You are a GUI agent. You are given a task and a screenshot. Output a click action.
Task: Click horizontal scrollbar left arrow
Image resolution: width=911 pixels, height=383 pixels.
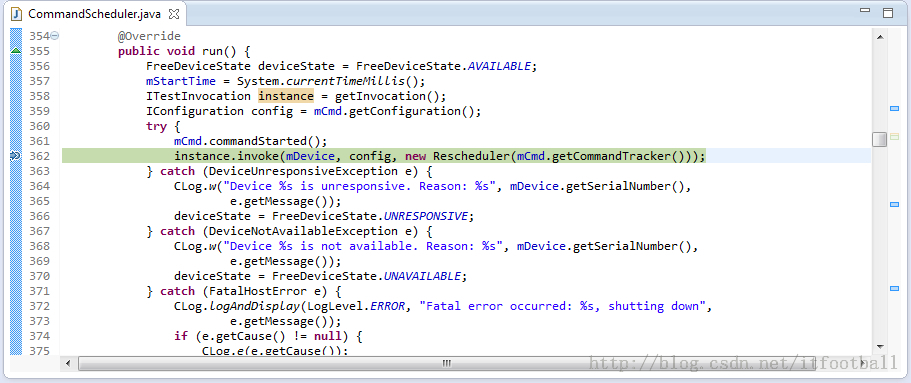(69, 363)
